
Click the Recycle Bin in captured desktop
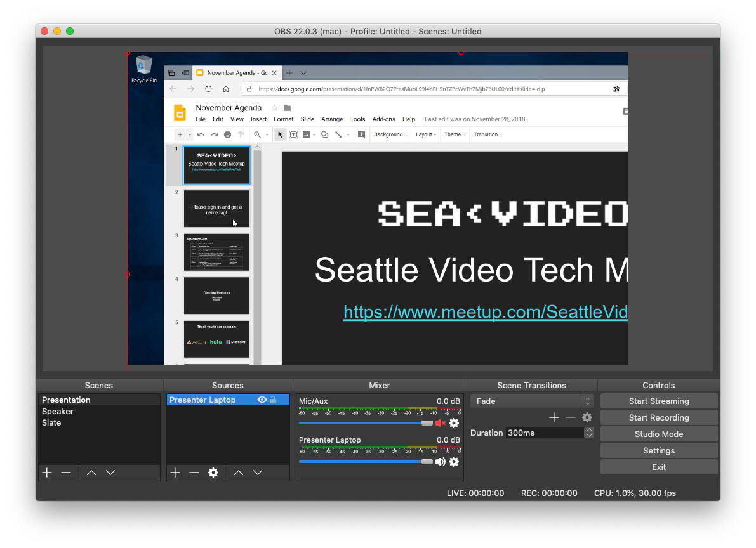tap(143, 70)
